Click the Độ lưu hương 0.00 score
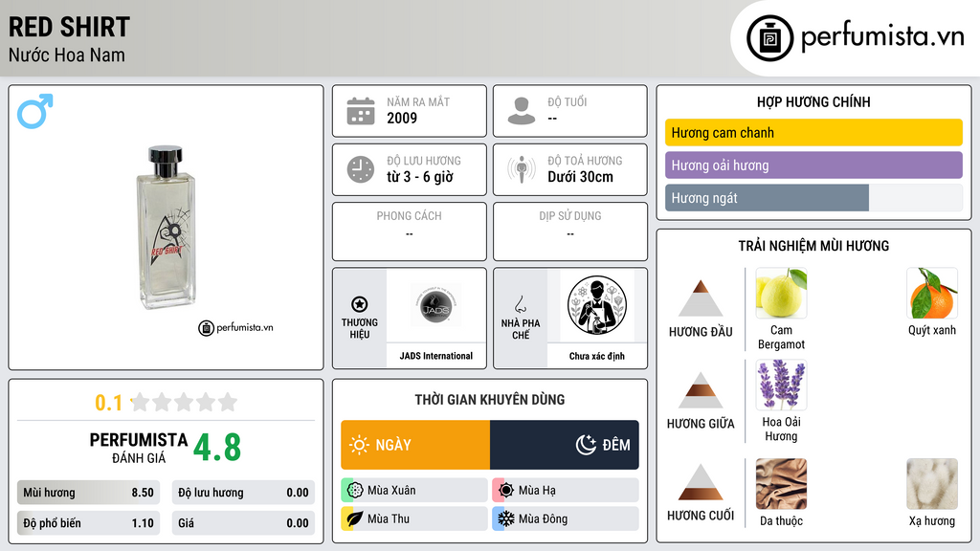 [x=243, y=493]
